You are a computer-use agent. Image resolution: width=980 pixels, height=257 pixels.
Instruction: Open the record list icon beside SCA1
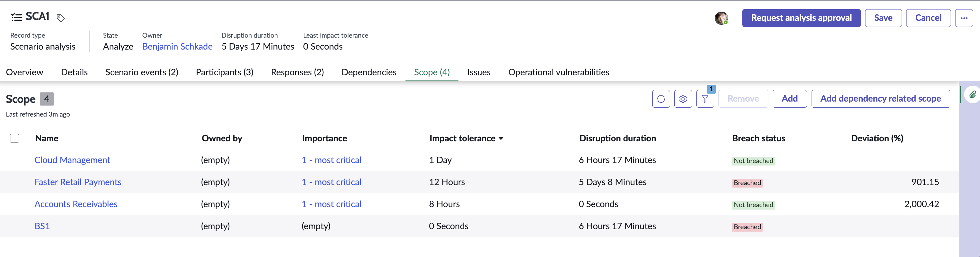click(16, 17)
